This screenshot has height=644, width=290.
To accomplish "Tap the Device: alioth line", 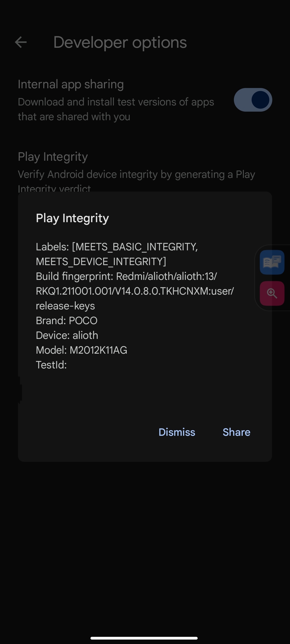I will 67,335.
